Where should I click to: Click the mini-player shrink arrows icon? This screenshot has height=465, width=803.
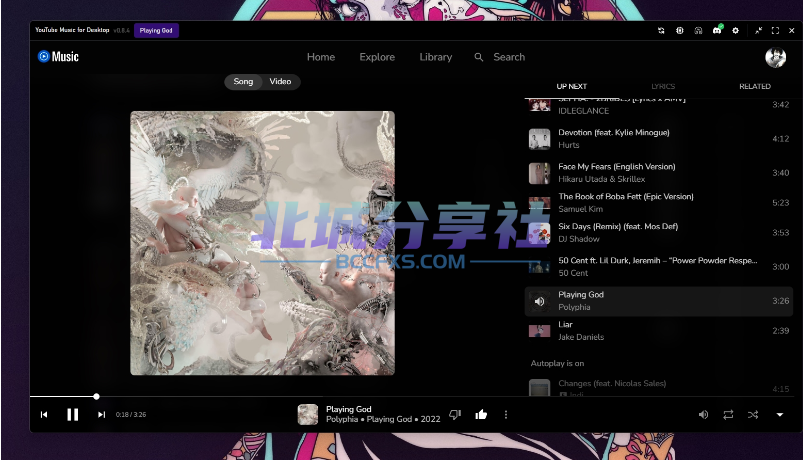(x=758, y=31)
